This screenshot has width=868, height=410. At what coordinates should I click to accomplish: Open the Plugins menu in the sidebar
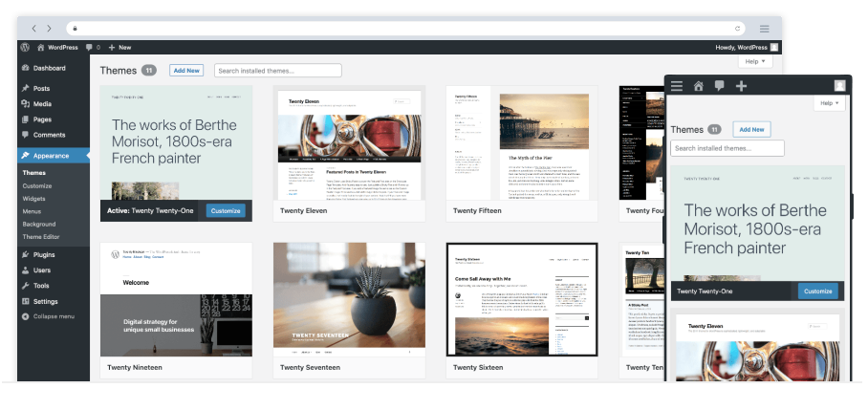43,255
